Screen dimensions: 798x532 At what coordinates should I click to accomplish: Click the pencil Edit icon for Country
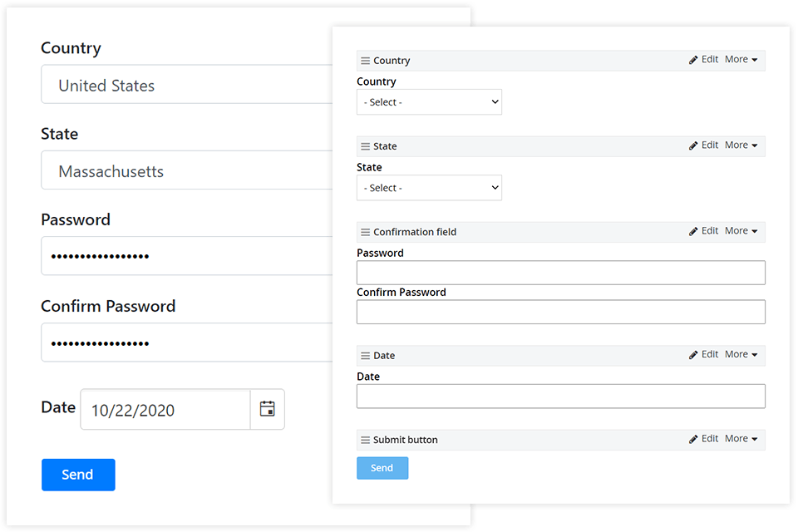click(x=694, y=60)
